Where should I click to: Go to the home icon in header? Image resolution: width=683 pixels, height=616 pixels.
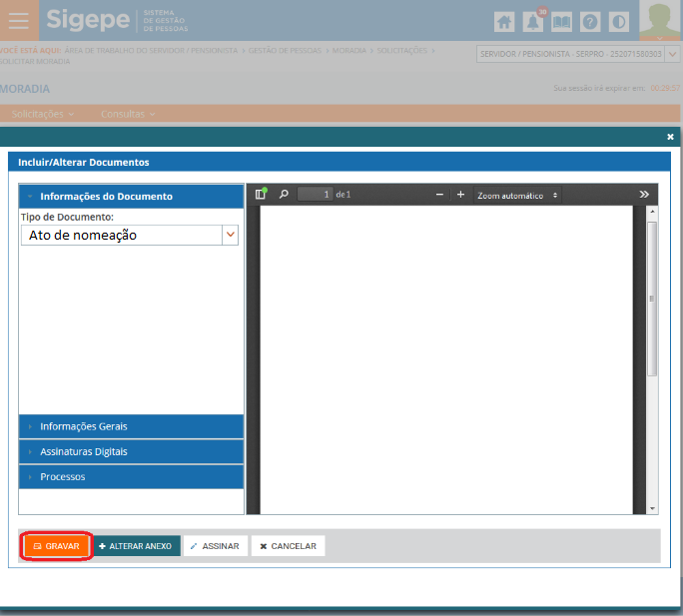pos(504,22)
